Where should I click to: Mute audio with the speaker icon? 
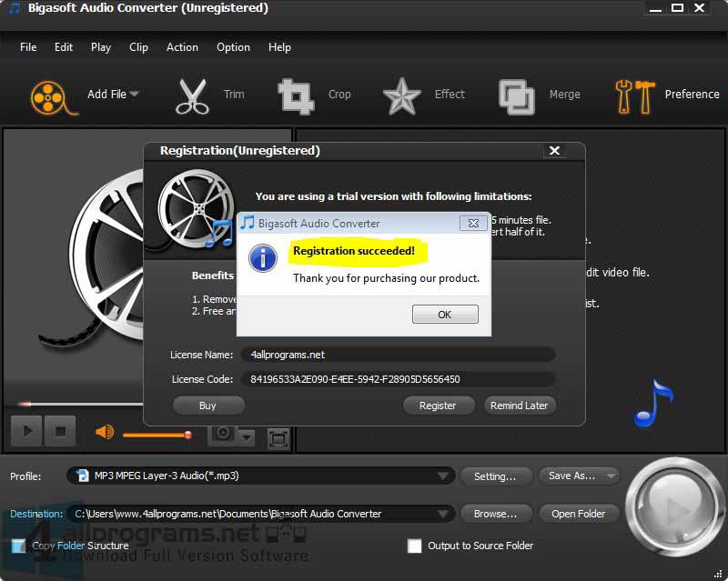coord(105,432)
